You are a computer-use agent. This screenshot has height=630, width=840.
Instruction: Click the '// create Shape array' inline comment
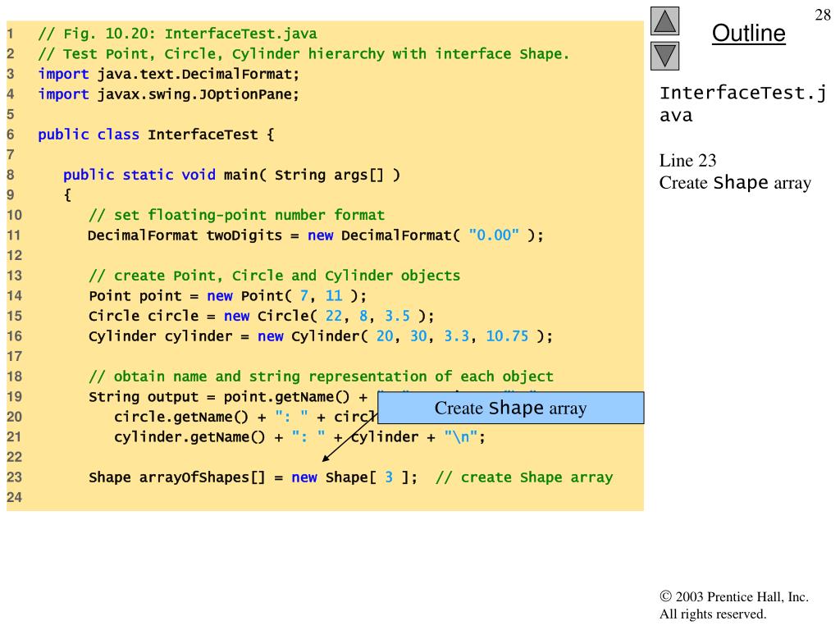coord(524,477)
